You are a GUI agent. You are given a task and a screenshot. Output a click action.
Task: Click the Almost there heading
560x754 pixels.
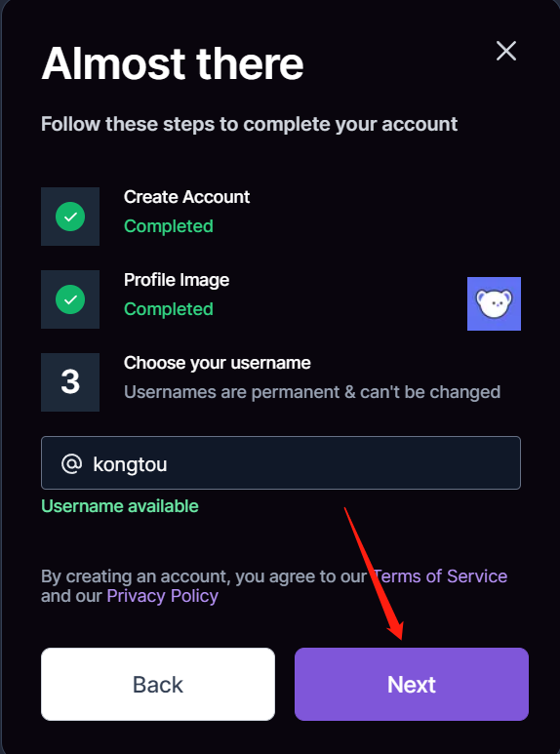(173, 63)
